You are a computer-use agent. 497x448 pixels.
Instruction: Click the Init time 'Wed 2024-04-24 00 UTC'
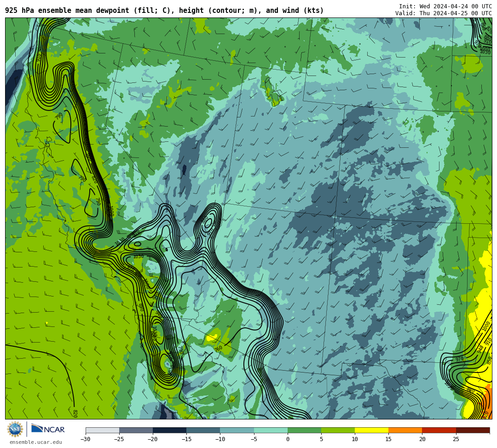tap(456, 6)
